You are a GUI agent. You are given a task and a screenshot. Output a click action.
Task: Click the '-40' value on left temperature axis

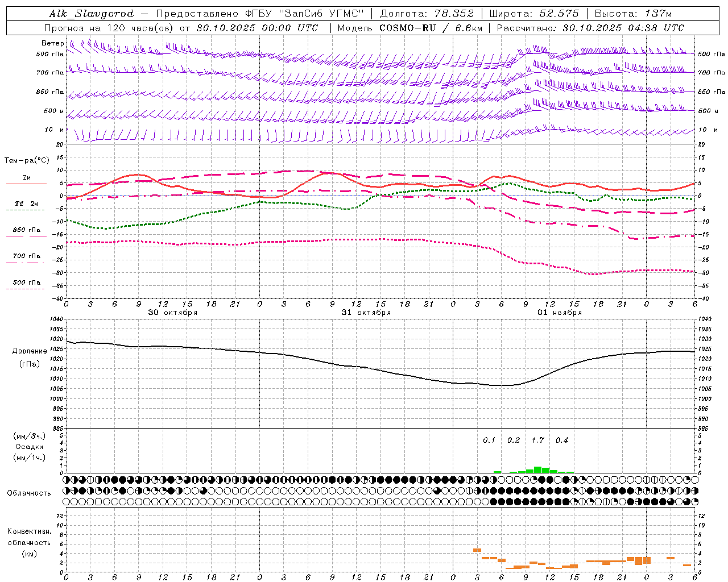59,298
